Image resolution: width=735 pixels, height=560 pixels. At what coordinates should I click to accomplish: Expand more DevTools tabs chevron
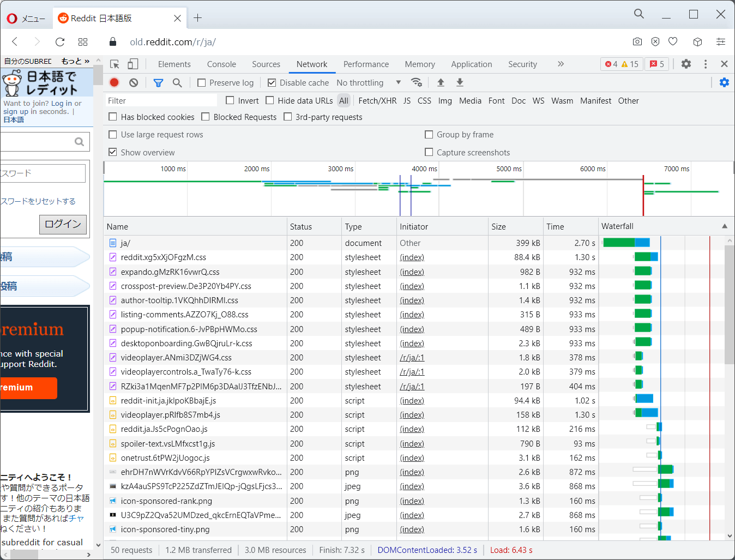coord(561,64)
